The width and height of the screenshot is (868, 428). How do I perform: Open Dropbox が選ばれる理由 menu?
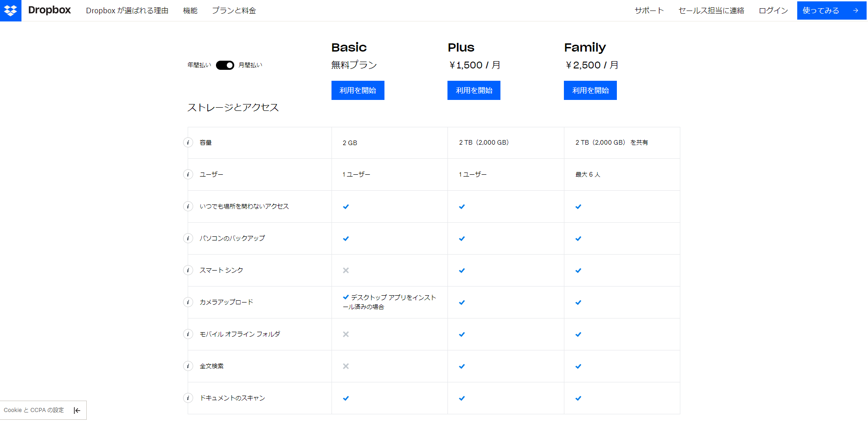click(x=127, y=10)
